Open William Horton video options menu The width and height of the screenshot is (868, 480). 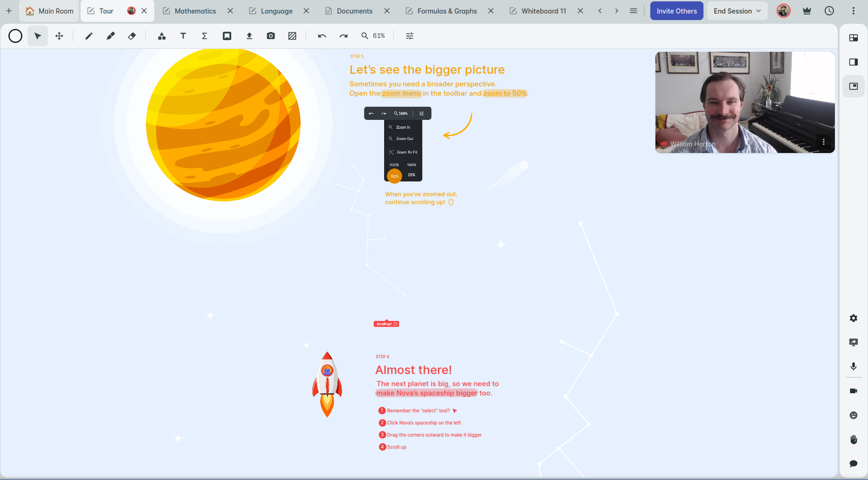click(824, 142)
